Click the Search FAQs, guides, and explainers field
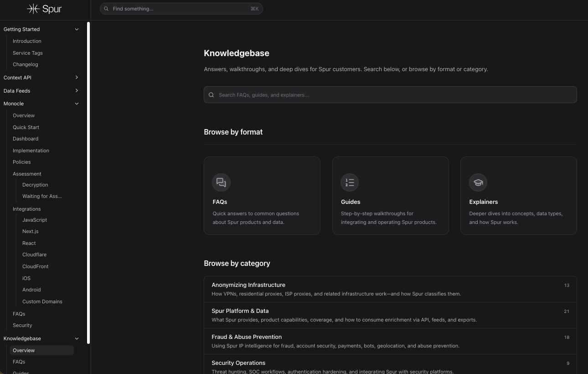 click(x=390, y=95)
